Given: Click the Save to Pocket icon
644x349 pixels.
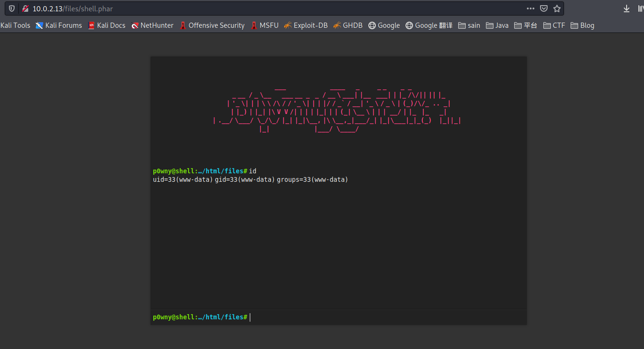Looking at the screenshot, I should (544, 8).
